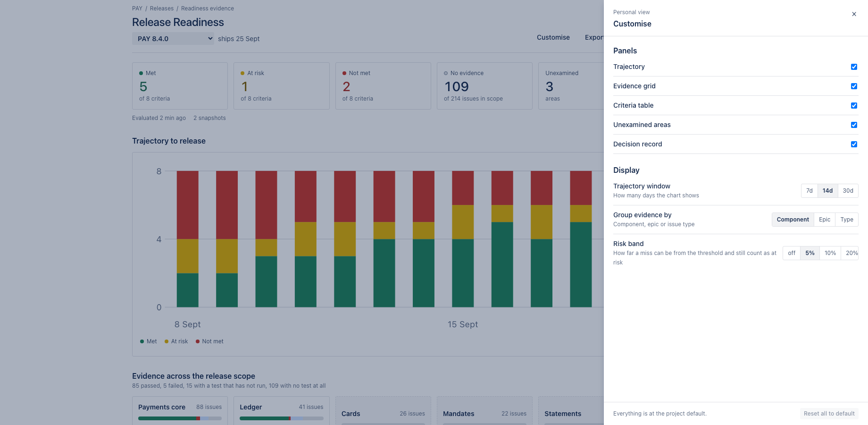
Task: Uncheck the Trajectory panel checkbox
Action: coord(854,67)
